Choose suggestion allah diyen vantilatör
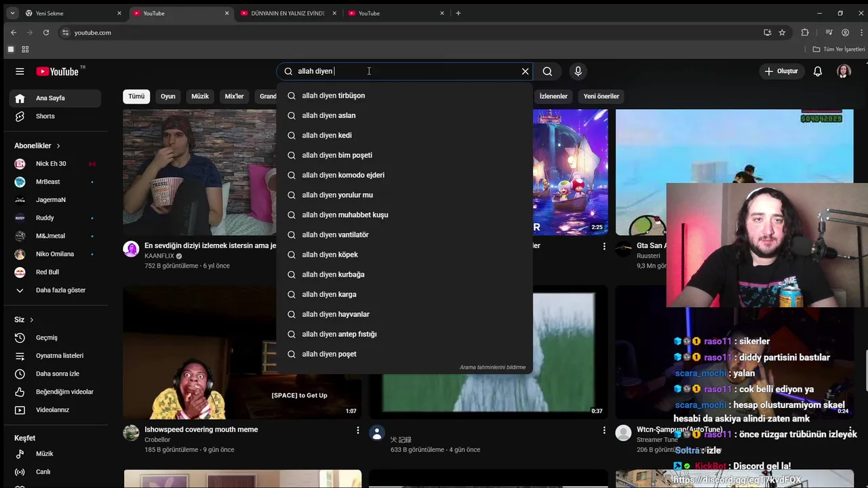Viewport: 868px width, 488px height. coord(404,235)
